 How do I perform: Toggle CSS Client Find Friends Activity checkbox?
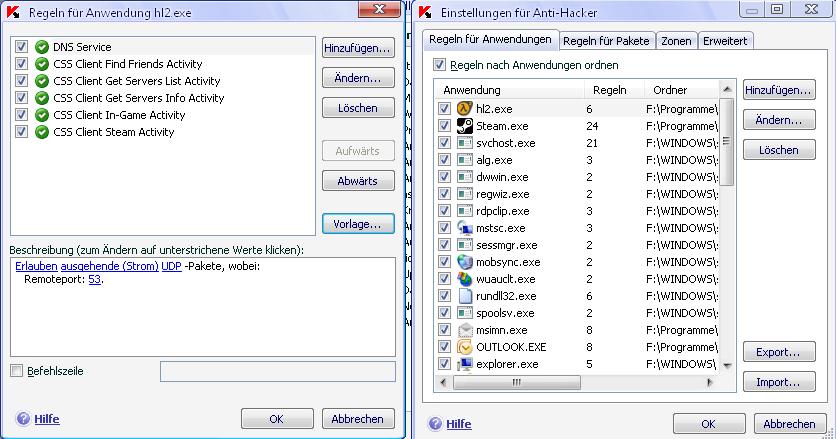click(x=21, y=63)
